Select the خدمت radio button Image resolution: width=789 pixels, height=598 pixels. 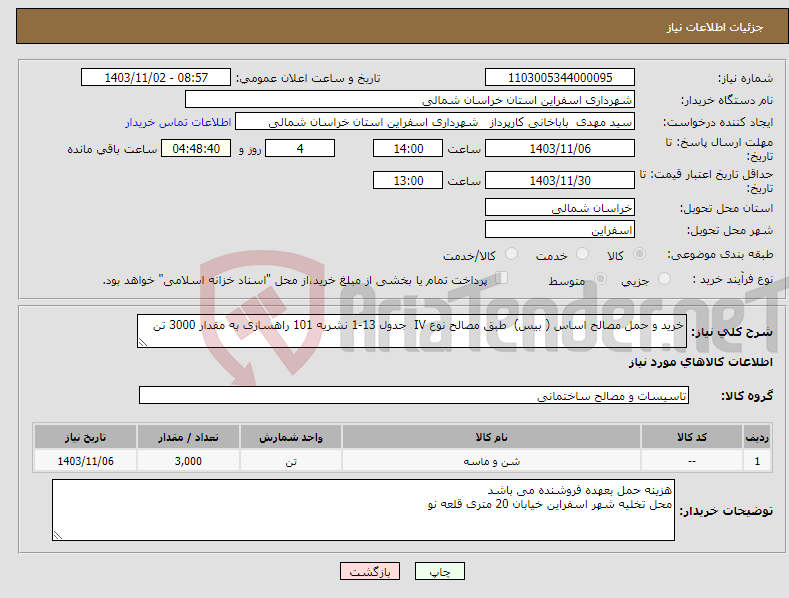(x=582, y=254)
